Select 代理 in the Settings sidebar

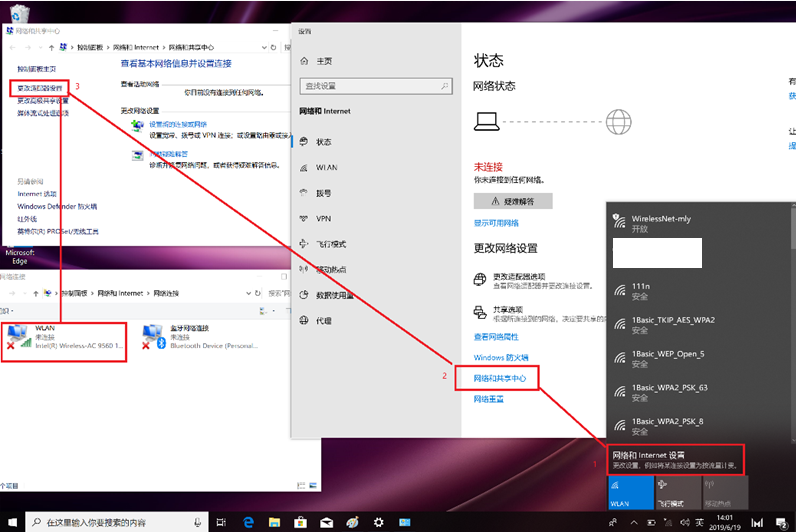click(323, 321)
